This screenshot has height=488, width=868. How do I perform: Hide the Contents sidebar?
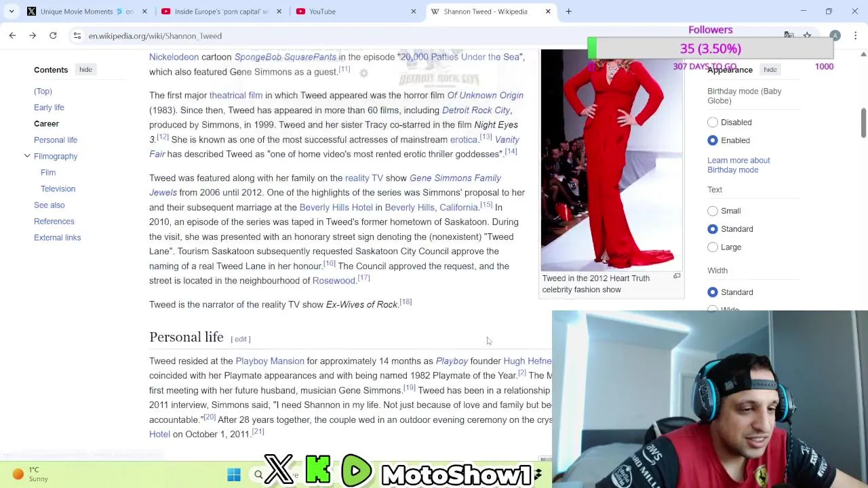point(85,70)
